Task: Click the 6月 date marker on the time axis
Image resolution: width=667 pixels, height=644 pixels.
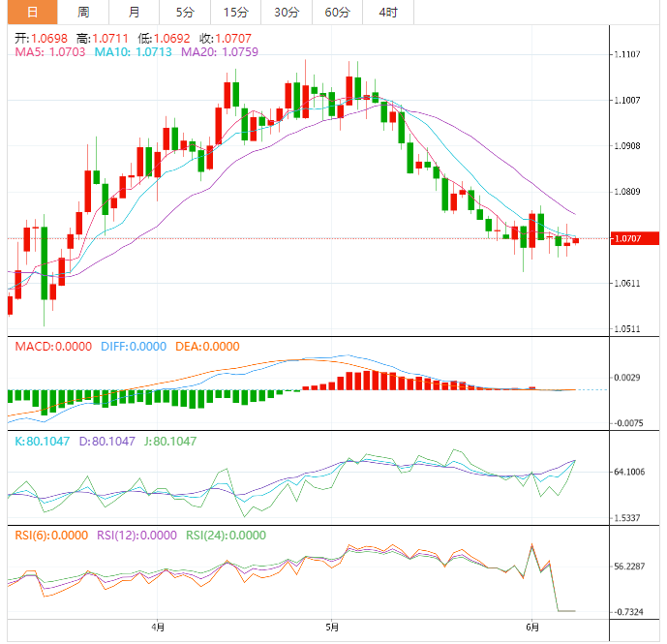Action: [x=531, y=627]
